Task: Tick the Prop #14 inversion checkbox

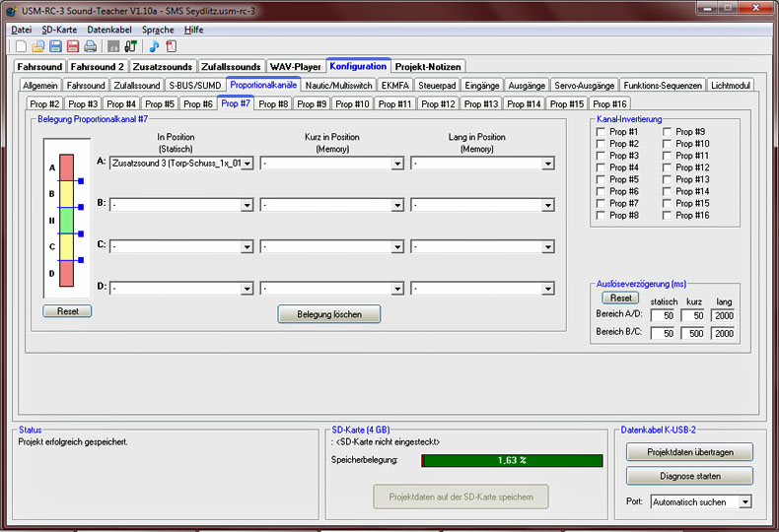Action: click(x=667, y=191)
